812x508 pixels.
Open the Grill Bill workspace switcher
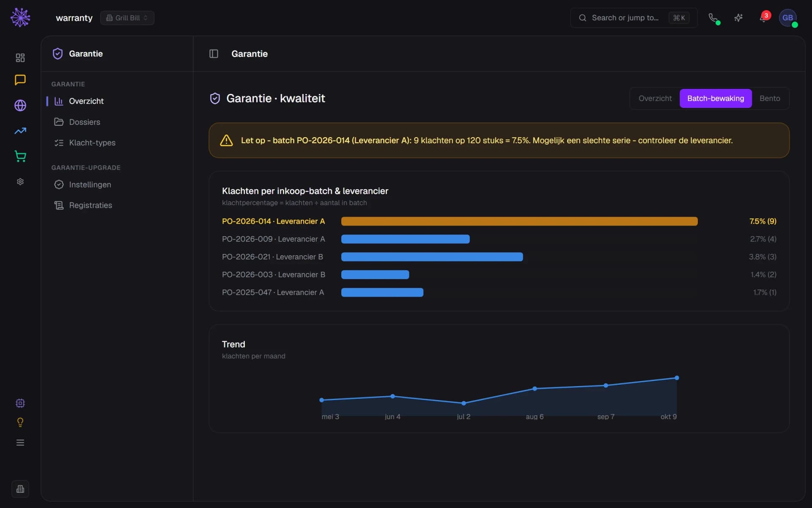(127, 18)
